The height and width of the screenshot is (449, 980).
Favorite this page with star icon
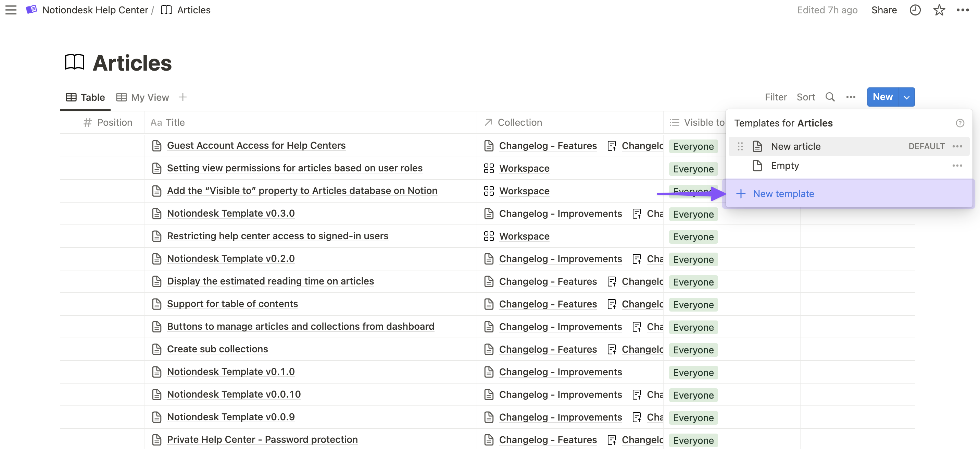coord(939,10)
